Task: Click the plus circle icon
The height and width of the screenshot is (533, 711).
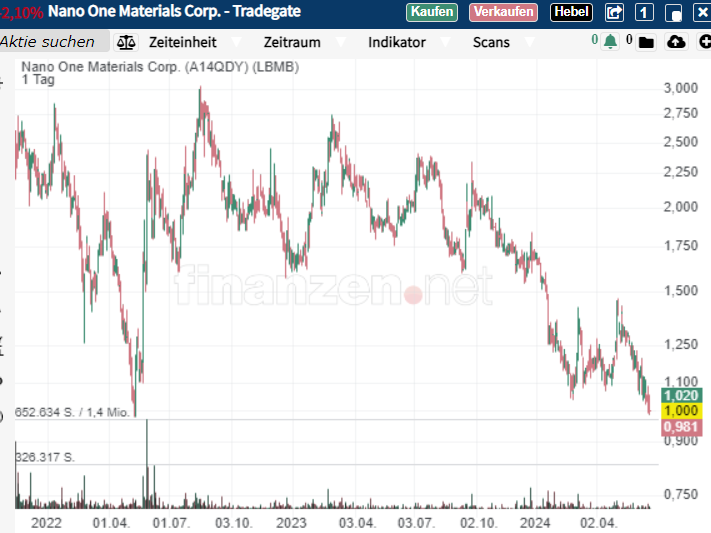Action: (704, 42)
